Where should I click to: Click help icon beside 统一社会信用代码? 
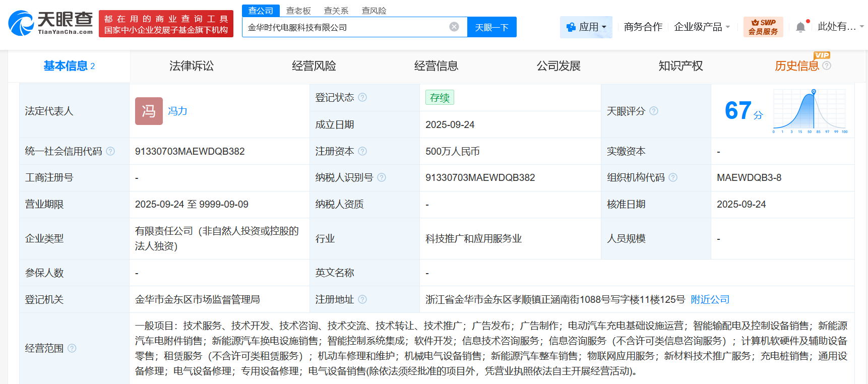click(110, 151)
